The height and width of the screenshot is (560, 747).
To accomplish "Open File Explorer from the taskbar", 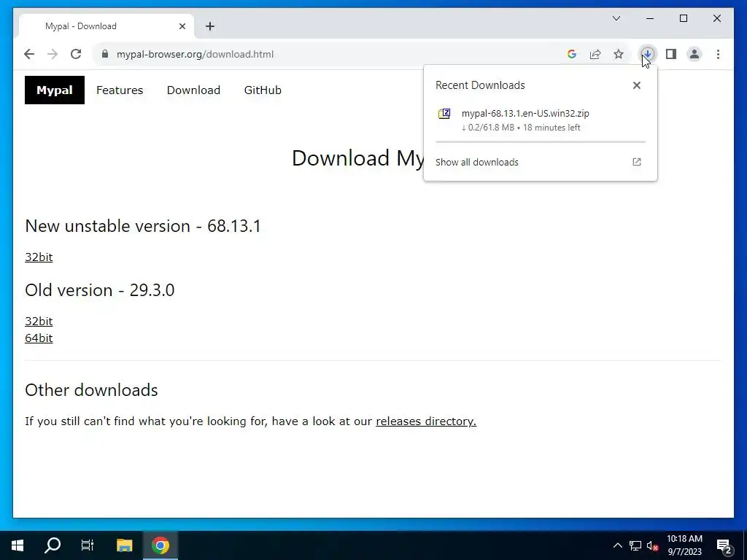I will [125, 545].
